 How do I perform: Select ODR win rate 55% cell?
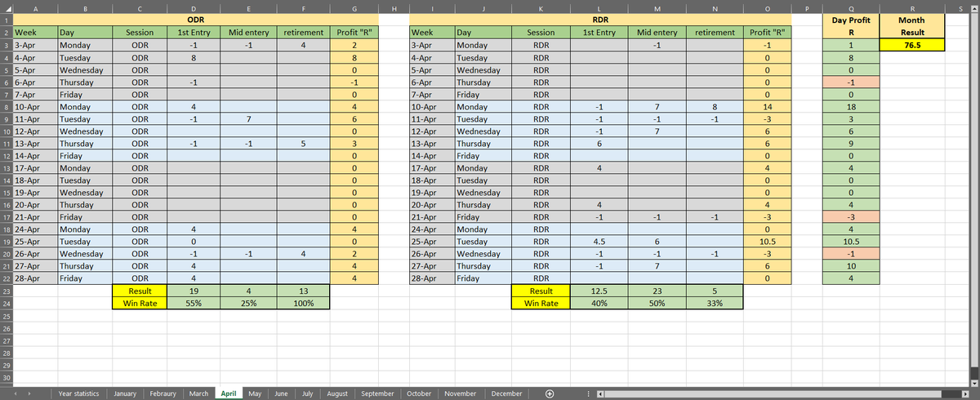(x=193, y=303)
